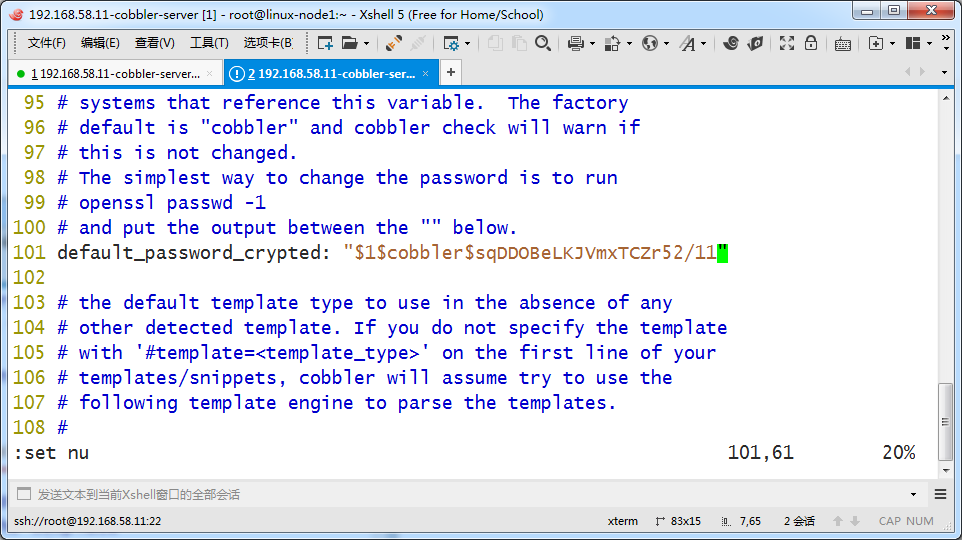The image size is (962, 540).
Task: Expand the Print dropdown arrow
Action: 592,44
